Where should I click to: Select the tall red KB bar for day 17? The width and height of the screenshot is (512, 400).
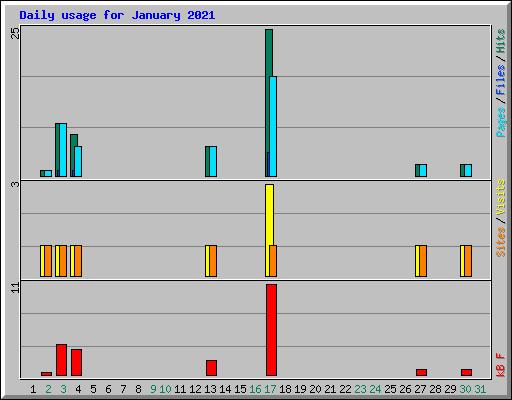click(271, 330)
